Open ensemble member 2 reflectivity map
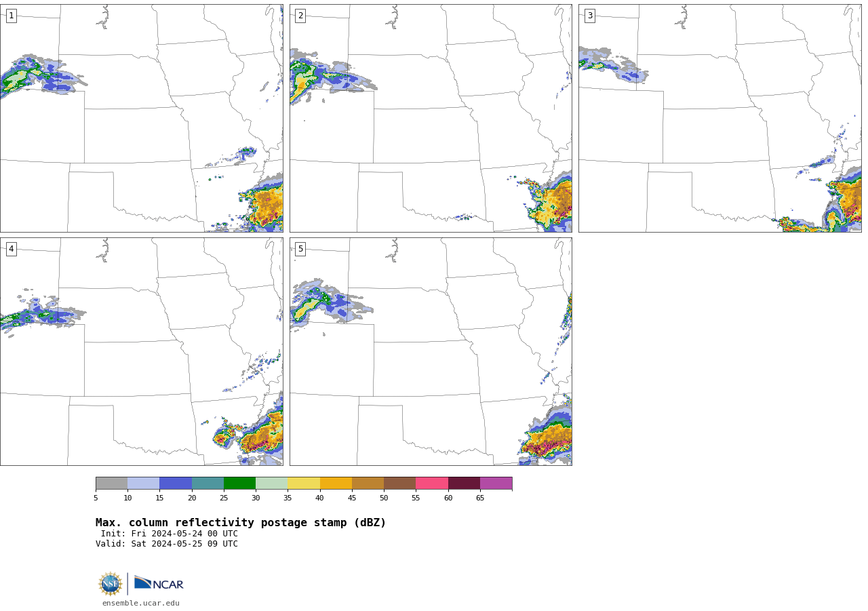Screen dimensions: 868x611 coord(431,118)
